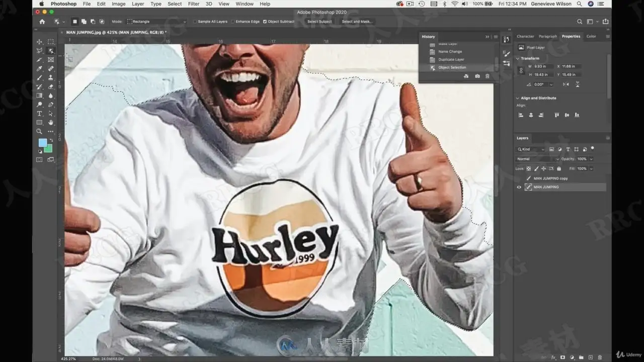Select the Rectangular Marquee tool
The width and height of the screenshot is (644, 362).
51,42
